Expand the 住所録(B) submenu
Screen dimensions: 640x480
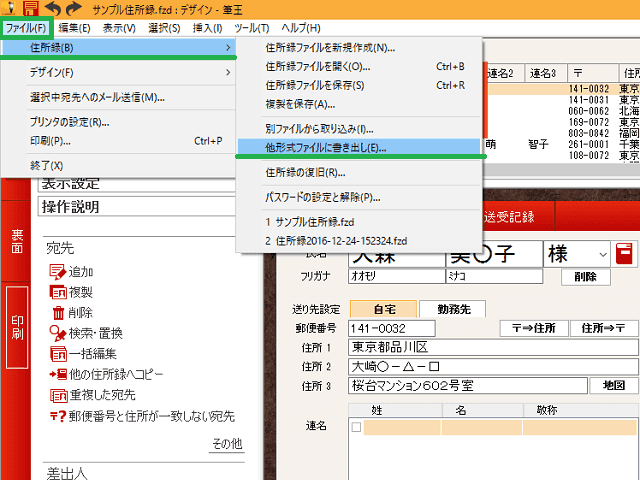click(118, 48)
